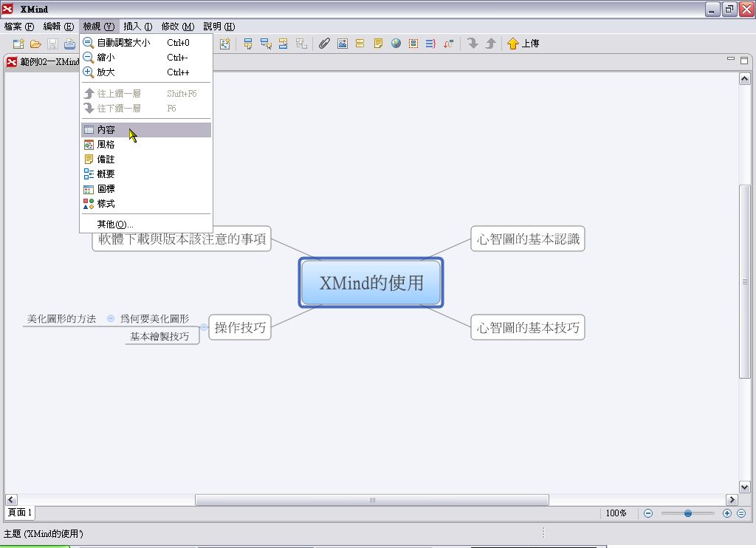The width and height of the screenshot is (756, 548).
Task: Select the subtopic 為何要美化圖形
Action: click(x=155, y=319)
